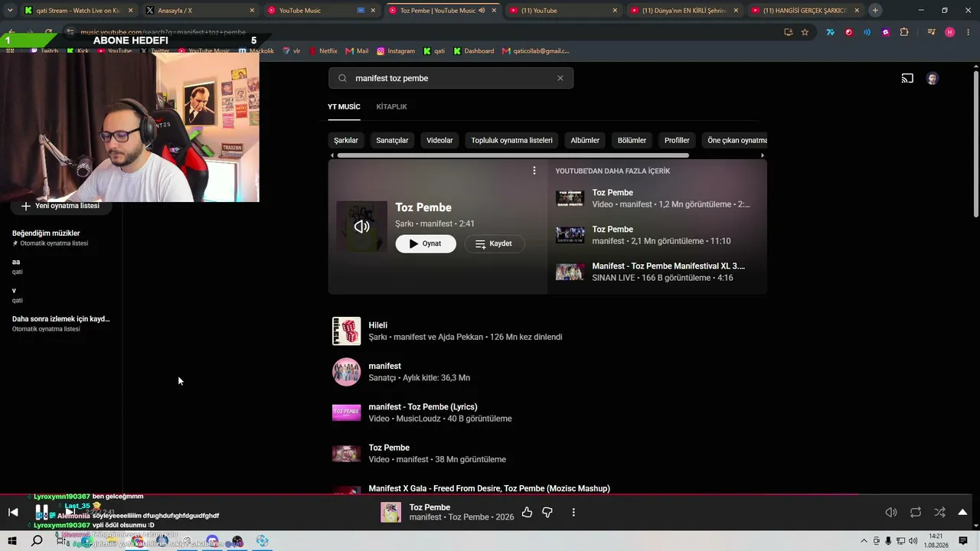Screen dimensions: 980x551
Task: Click the Toz Pembe (Lyrics) video thumbnail
Action: click(x=346, y=413)
